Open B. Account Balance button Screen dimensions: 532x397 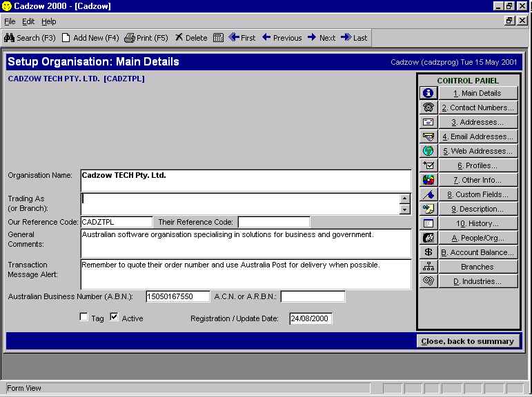(x=477, y=252)
